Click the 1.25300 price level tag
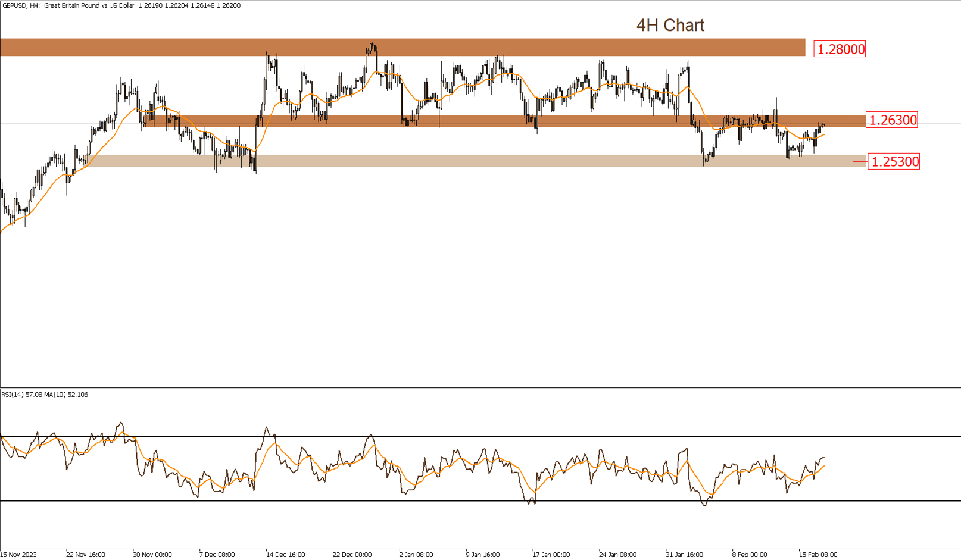This screenshot has height=560, width=961. [x=895, y=161]
